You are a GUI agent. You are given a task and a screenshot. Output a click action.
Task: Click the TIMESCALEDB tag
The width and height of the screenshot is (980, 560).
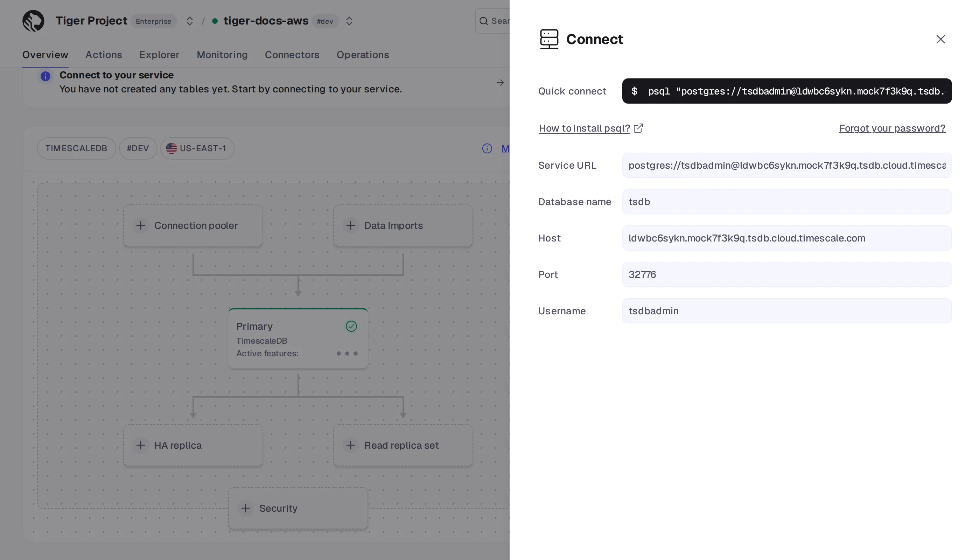[x=76, y=148]
